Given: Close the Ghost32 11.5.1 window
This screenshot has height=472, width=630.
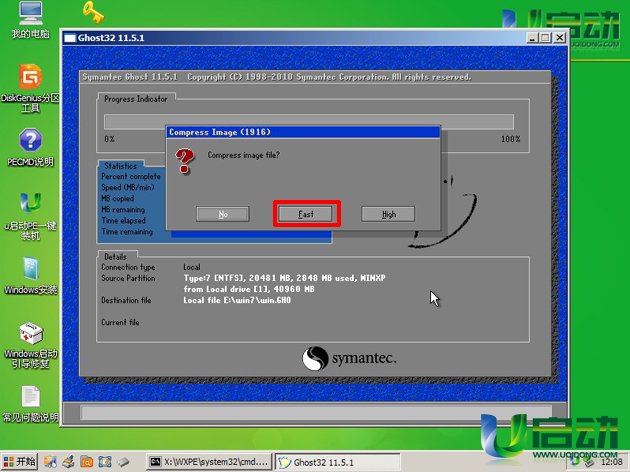Looking at the screenshot, I should [x=559, y=38].
